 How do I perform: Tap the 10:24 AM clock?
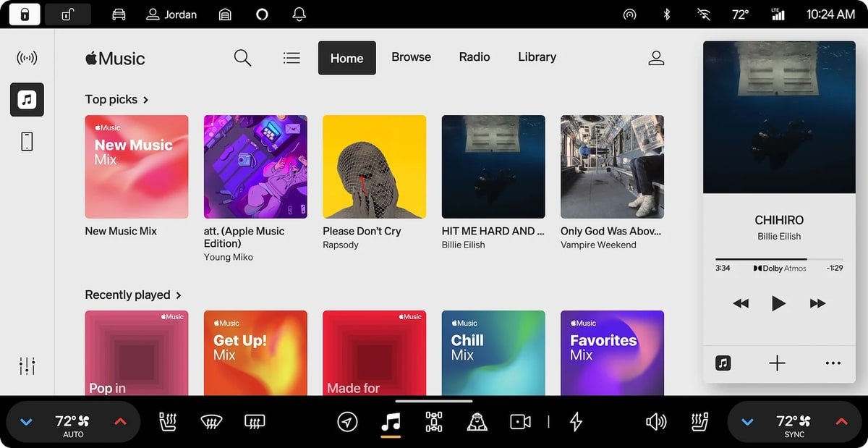click(830, 14)
